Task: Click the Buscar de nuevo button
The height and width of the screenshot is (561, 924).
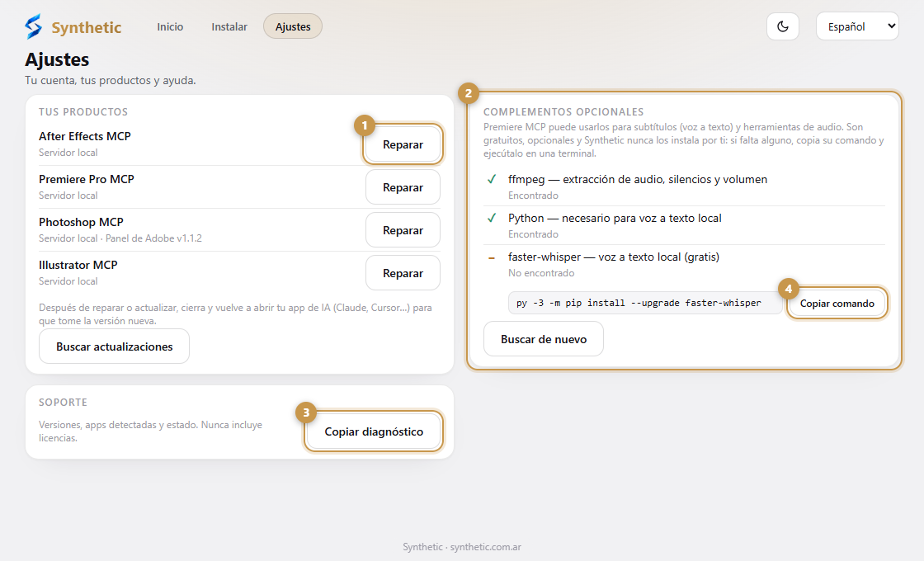Action: [544, 339]
